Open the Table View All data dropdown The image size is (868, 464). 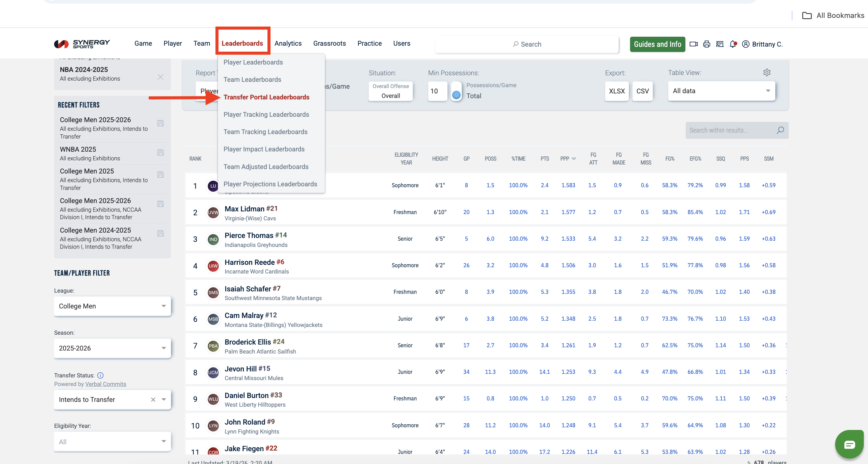pos(721,91)
